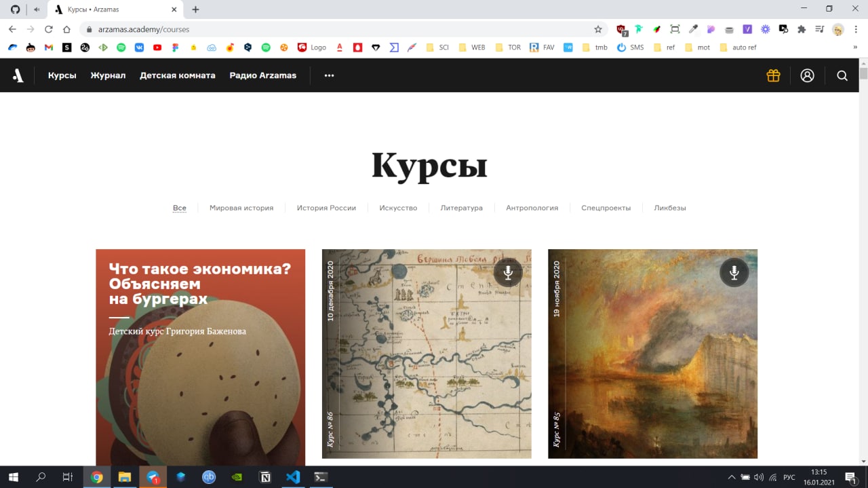This screenshot has width=868, height=488.
Task: Open the gift icon in the site header
Action: pos(773,76)
